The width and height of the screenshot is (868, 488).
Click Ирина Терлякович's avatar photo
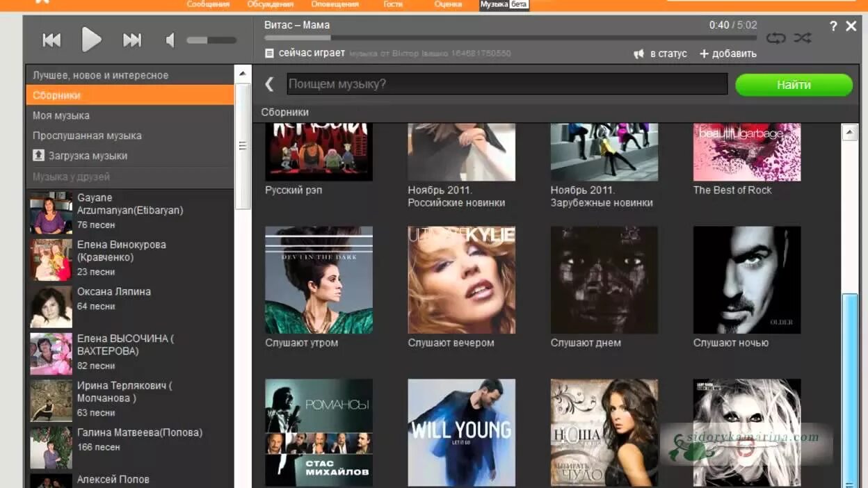tap(51, 400)
